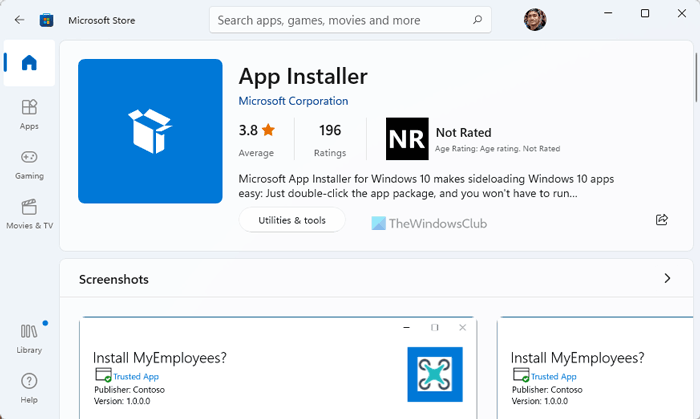Open the Gaming section
Viewport: 700px width, 419px height.
tap(29, 163)
